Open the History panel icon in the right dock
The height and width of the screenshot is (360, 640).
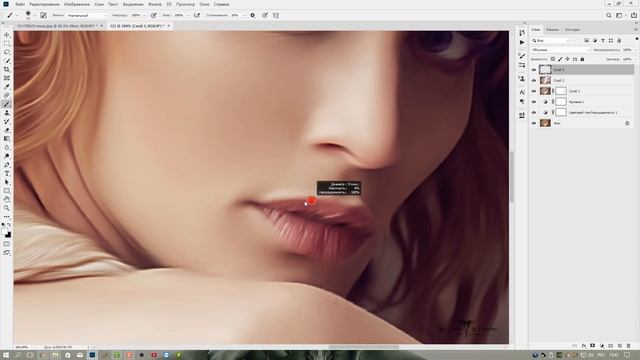(522, 33)
